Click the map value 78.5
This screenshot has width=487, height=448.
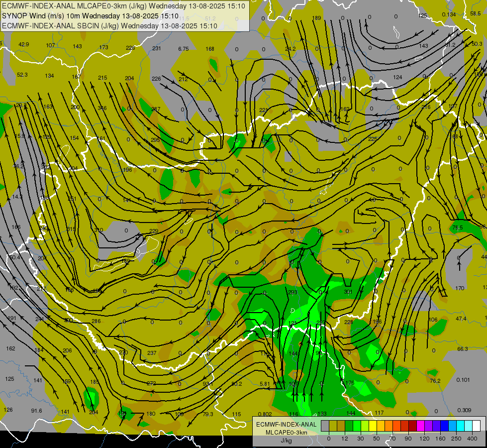[458, 227]
